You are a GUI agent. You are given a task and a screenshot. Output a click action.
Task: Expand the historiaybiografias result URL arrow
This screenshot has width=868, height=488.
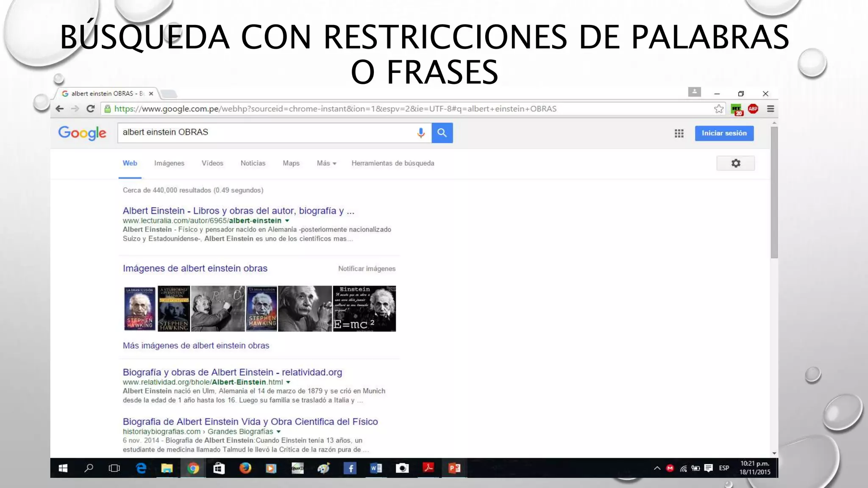click(279, 432)
